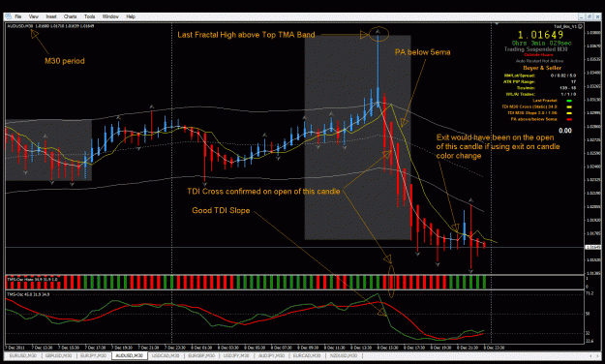Image resolution: width=605 pixels, height=364 pixels.
Task: Restore down the chart window
Action: pos(590,16)
